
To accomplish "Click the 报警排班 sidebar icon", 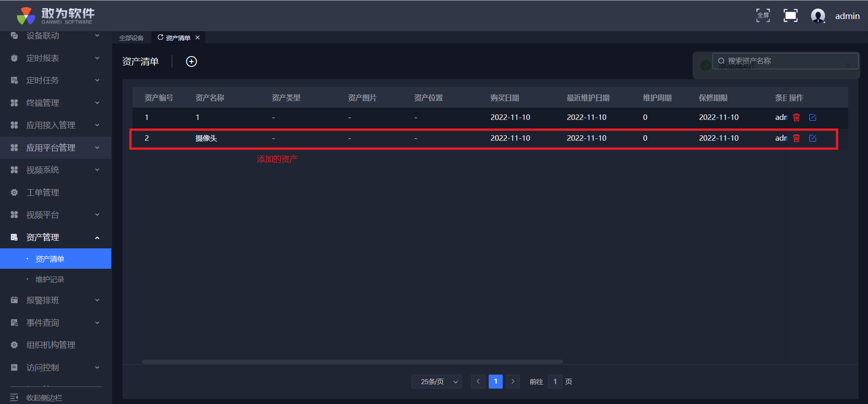I will pyautogui.click(x=14, y=300).
